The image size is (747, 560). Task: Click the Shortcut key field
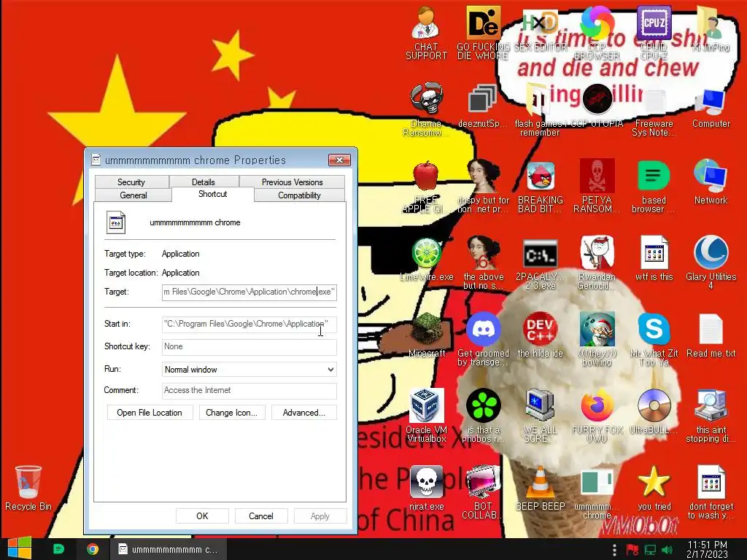pos(249,346)
